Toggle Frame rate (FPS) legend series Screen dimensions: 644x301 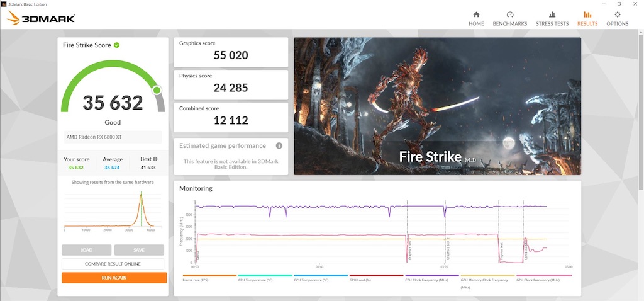209,278
